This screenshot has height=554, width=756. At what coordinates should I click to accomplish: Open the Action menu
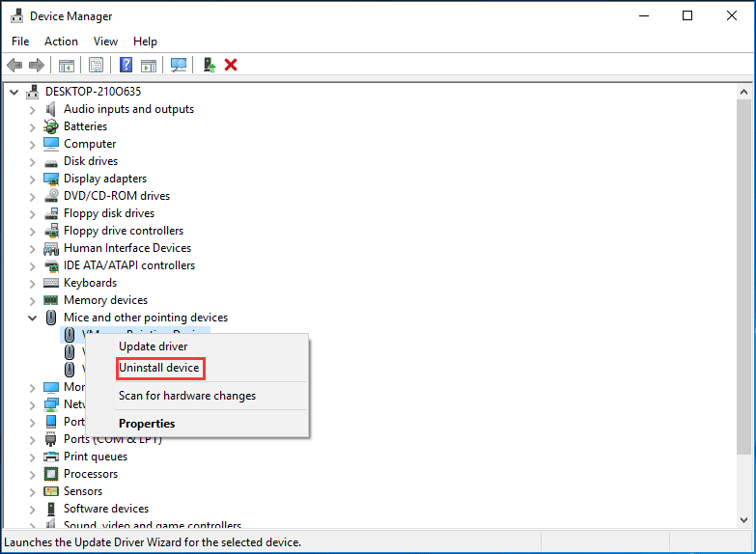coord(61,42)
